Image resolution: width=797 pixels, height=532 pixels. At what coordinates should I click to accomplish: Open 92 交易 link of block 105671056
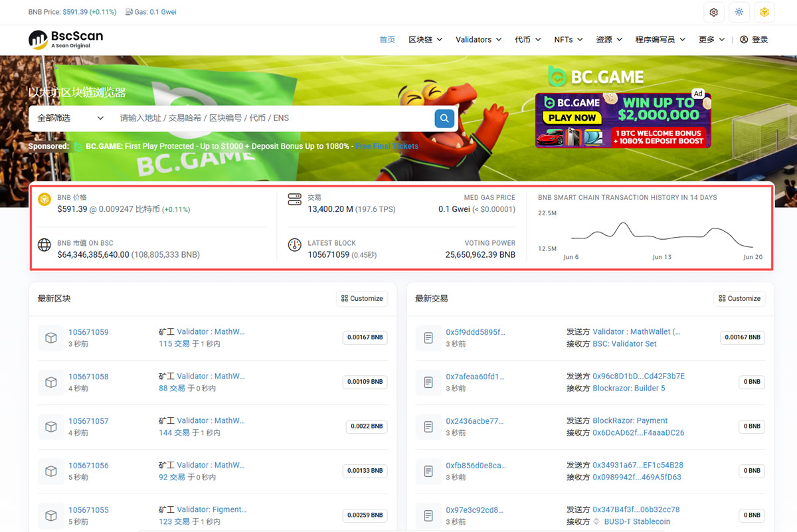[x=172, y=478]
